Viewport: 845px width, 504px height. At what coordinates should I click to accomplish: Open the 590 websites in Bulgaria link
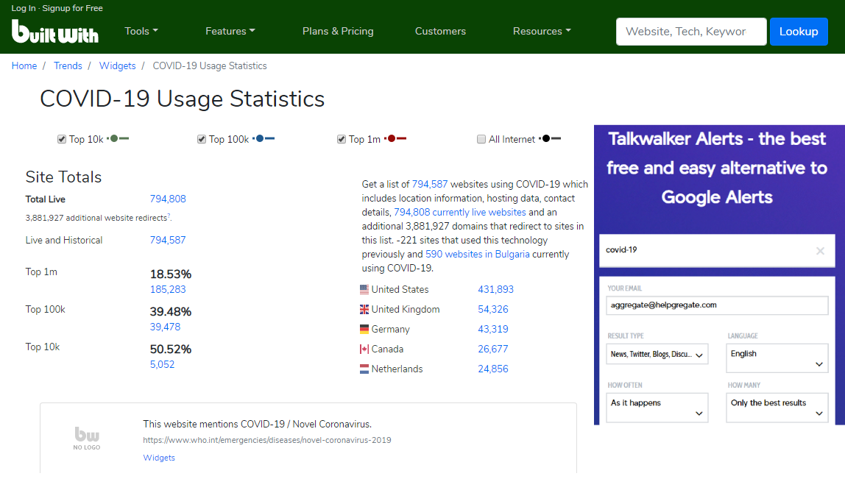(477, 255)
